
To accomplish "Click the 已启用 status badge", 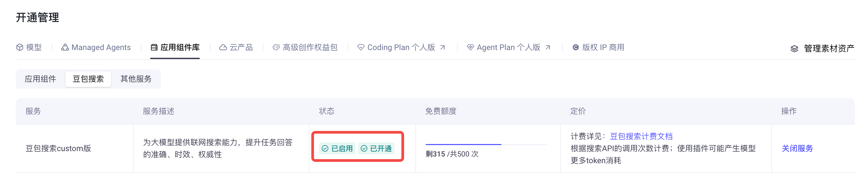I will coord(337,148).
